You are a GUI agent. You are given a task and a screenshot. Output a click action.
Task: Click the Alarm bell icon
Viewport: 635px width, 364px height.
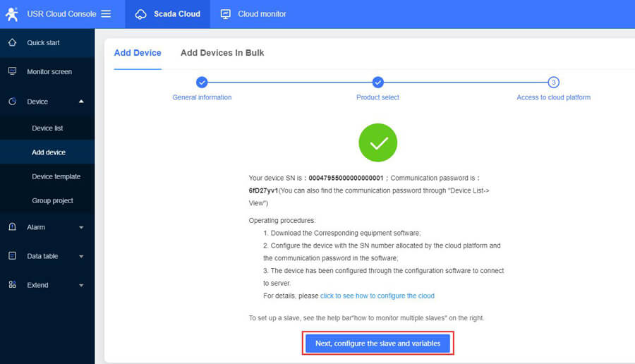coord(12,226)
